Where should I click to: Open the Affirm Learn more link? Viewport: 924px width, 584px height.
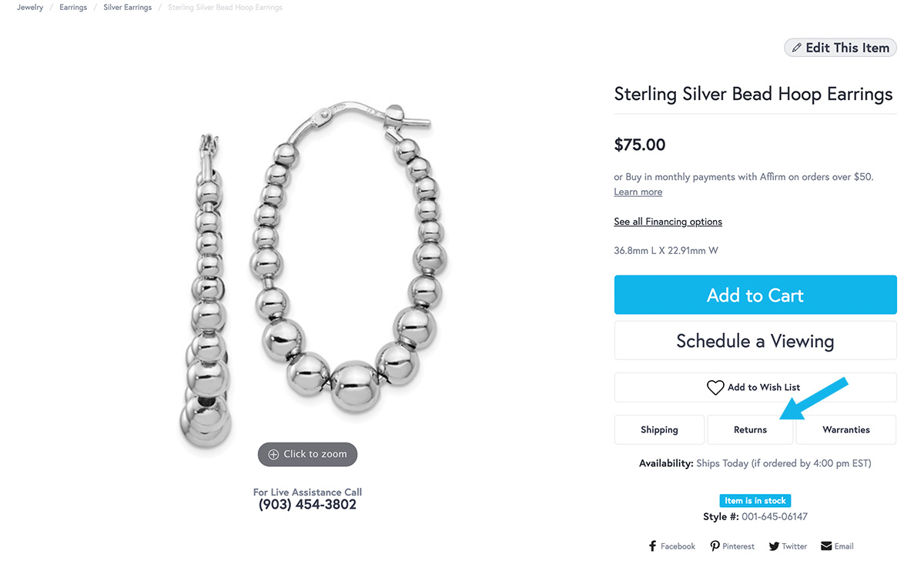[x=638, y=192]
